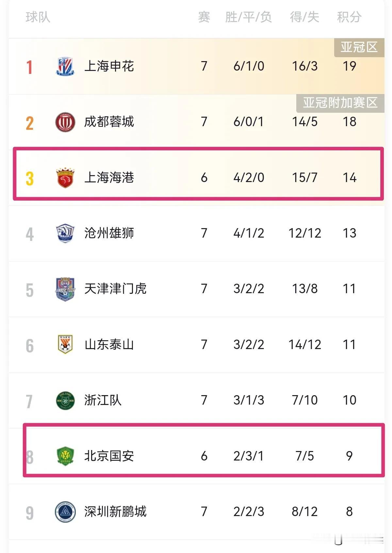Open the 天津津门虎 tiger badge
This screenshot has width=392, height=553.
pos(65,289)
